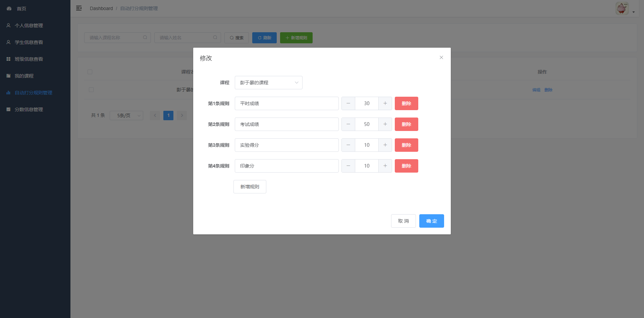
Task: Expand the avatar dropdown caret arrow
Action: [634, 12]
